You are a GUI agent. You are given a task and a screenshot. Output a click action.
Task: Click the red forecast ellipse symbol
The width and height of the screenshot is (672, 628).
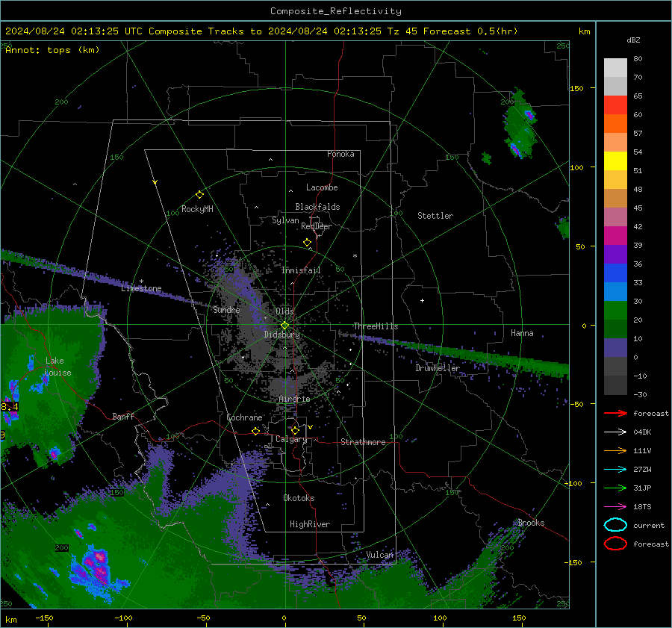tap(615, 544)
